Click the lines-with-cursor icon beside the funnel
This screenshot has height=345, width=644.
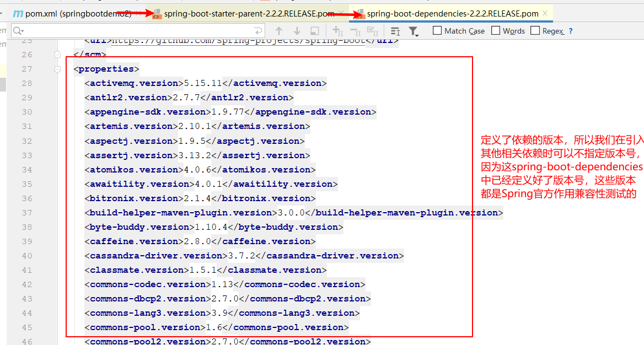click(395, 31)
